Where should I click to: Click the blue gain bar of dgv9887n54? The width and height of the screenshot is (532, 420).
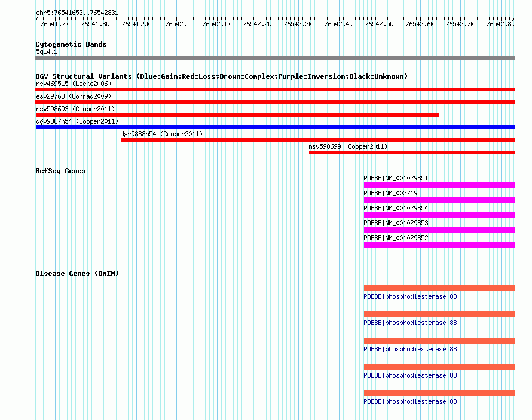click(275, 127)
